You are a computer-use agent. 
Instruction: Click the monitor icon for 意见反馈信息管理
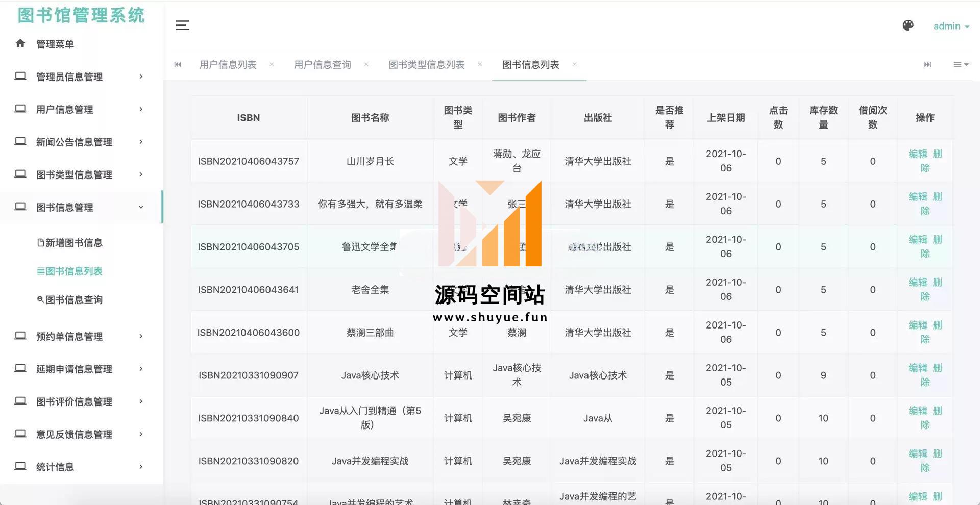(x=20, y=434)
